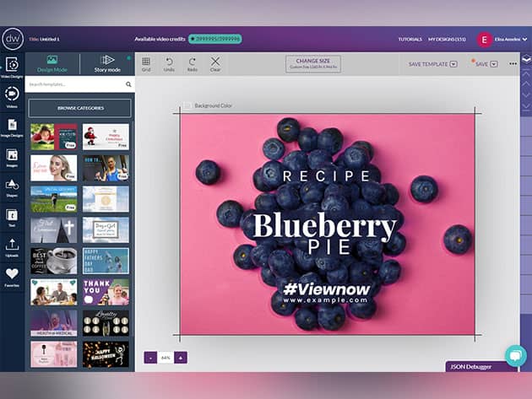Expand the Save Template dropdown

[x=453, y=64]
